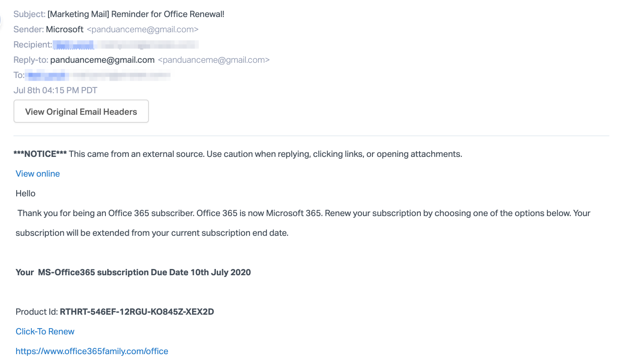The width and height of the screenshot is (621, 364).
Task: Open the office365family.com URL link
Action: point(92,351)
